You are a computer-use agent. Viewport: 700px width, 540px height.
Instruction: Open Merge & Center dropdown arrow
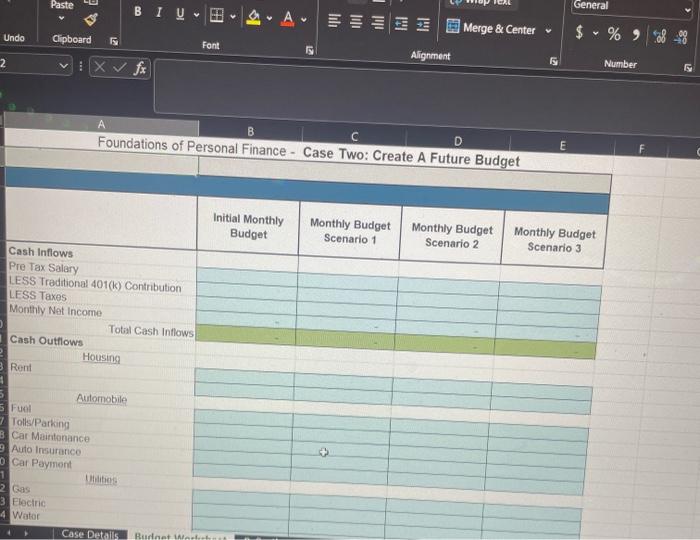[x=548, y=31]
